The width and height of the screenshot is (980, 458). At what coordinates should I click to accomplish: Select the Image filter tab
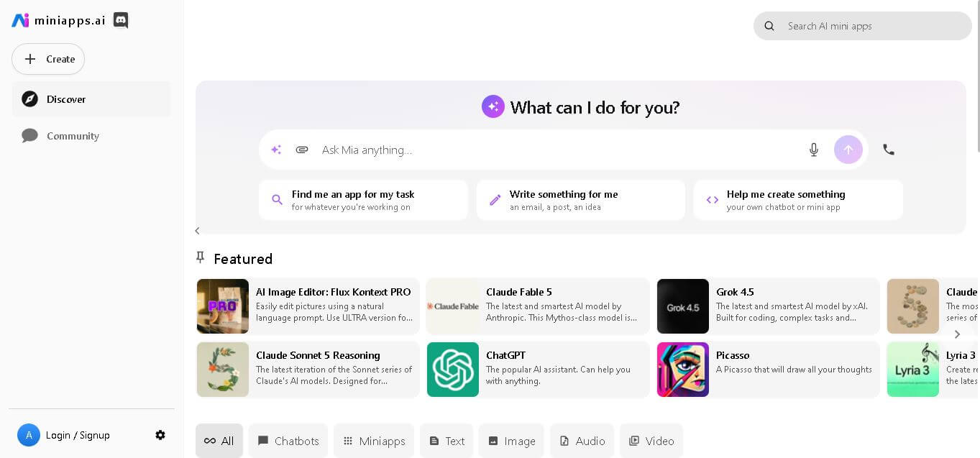pos(511,441)
